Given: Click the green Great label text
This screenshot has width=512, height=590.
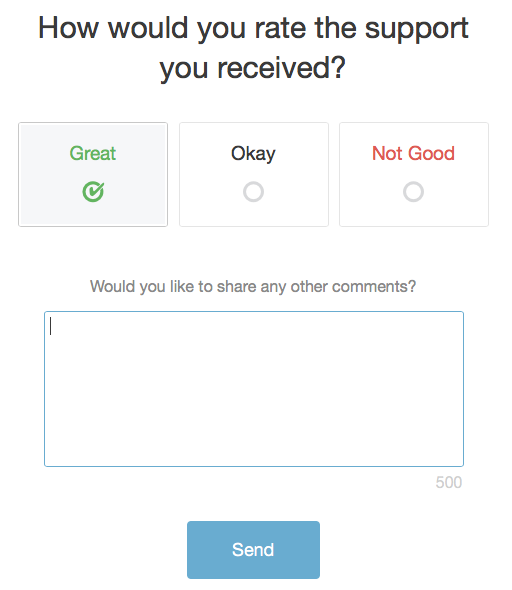Looking at the screenshot, I should [x=93, y=153].
